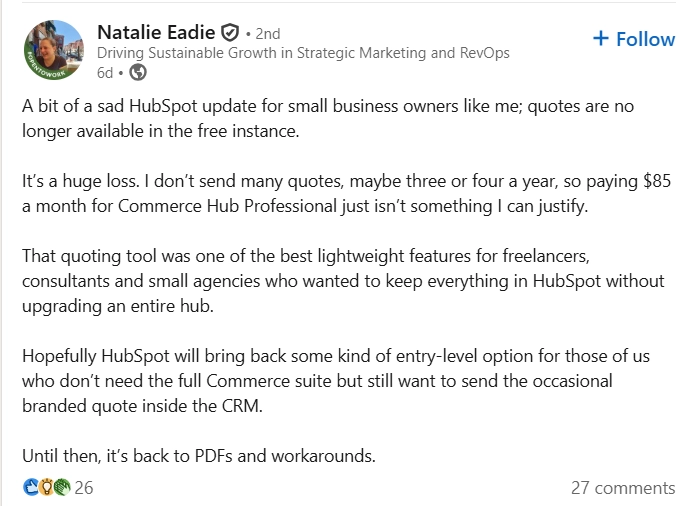Click the globe public visibility icon
Screen dimensions: 695x506
click(x=139, y=72)
